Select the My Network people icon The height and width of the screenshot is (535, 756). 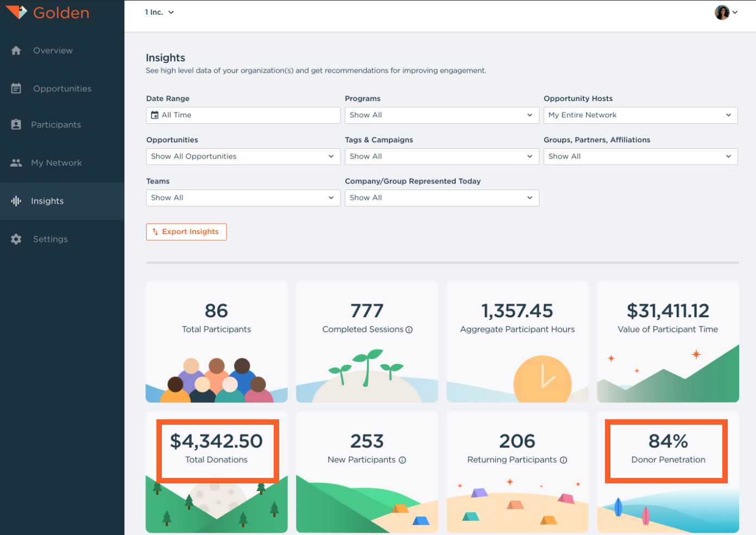[x=16, y=162]
